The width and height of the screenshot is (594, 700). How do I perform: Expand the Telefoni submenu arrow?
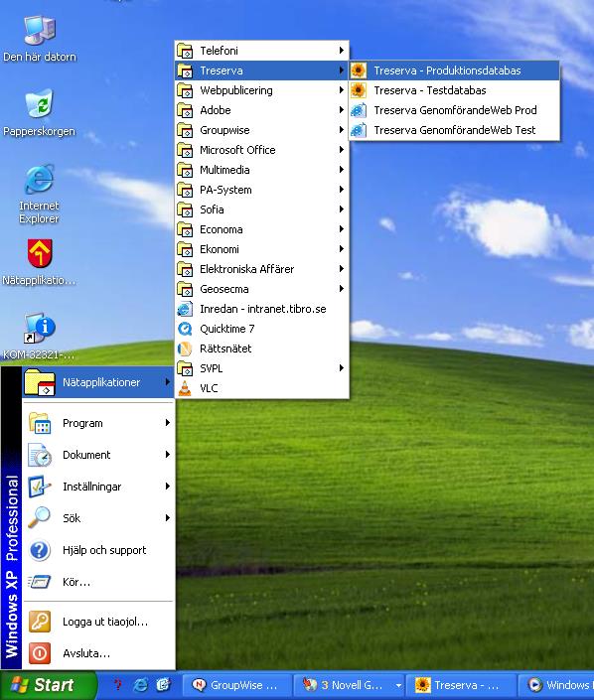coord(342,51)
